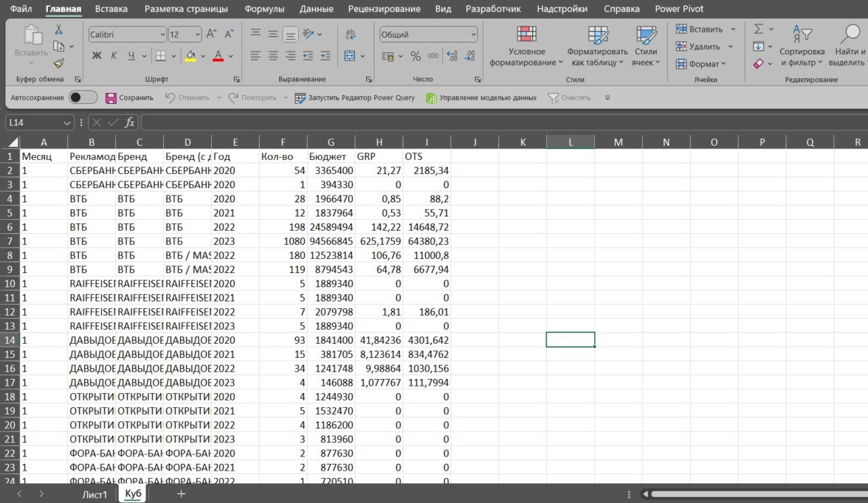The image size is (868, 503).
Task: Click the percent style icon
Action: click(x=416, y=56)
